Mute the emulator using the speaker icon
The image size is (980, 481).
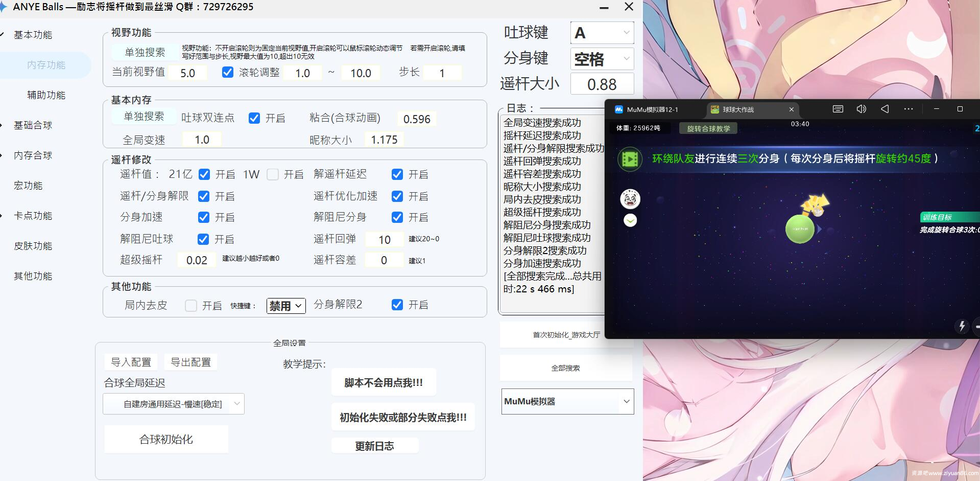(861, 109)
